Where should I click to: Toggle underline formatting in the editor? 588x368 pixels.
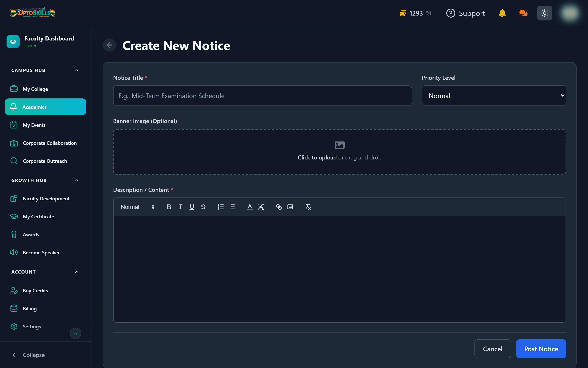pyautogui.click(x=192, y=207)
